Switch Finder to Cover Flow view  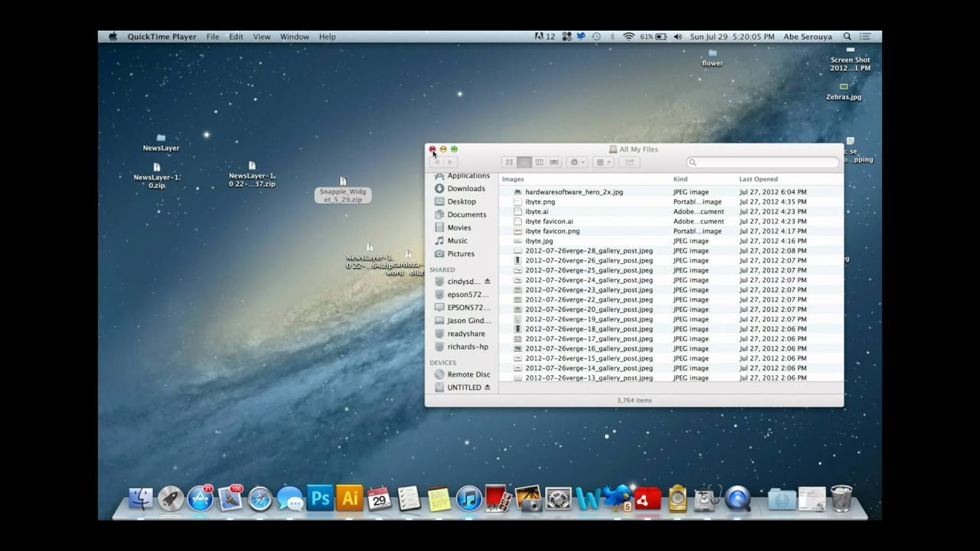tap(554, 162)
